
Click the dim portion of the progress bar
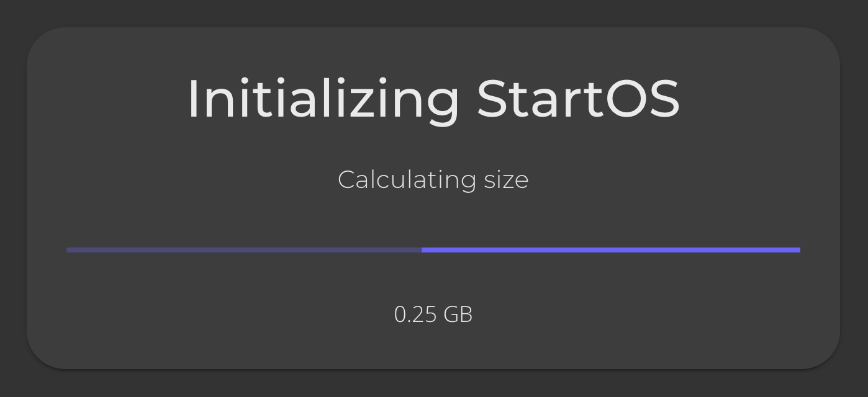pyautogui.click(x=243, y=250)
